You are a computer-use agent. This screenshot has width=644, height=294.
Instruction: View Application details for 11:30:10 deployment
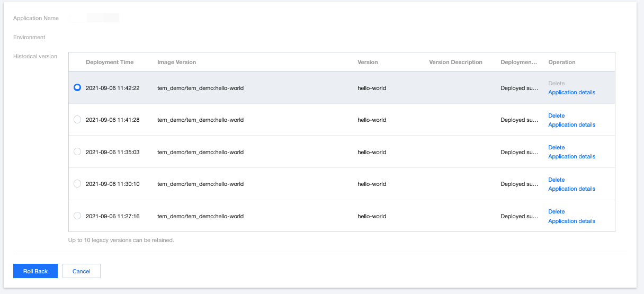[571, 189]
